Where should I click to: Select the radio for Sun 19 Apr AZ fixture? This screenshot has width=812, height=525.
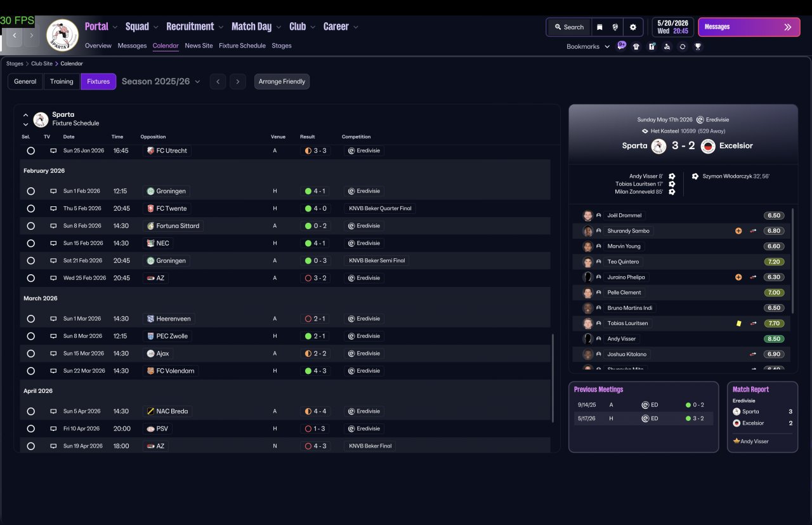(30, 446)
